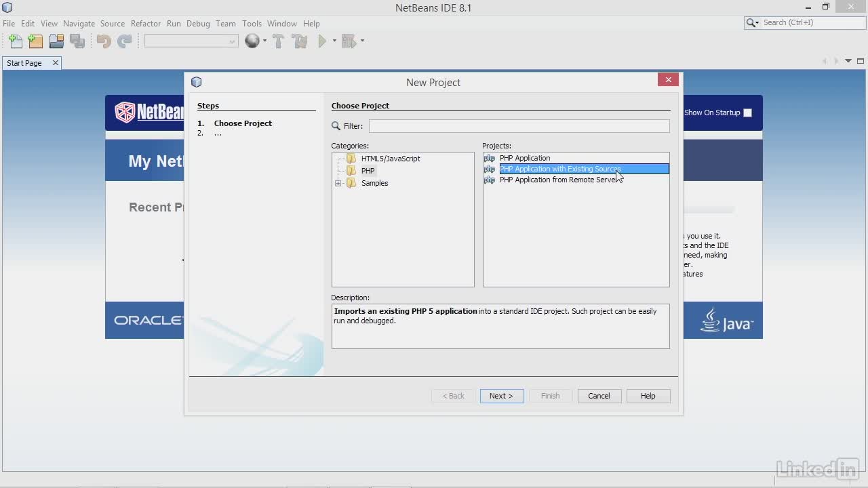Click the Open Project folder icon
The height and width of the screenshot is (488, 868).
56,41
